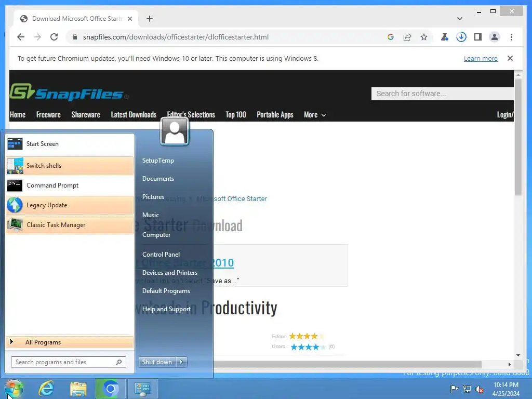Image resolution: width=532 pixels, height=399 pixels.
Task: Open Help and Support from start menu
Action: tap(166, 309)
